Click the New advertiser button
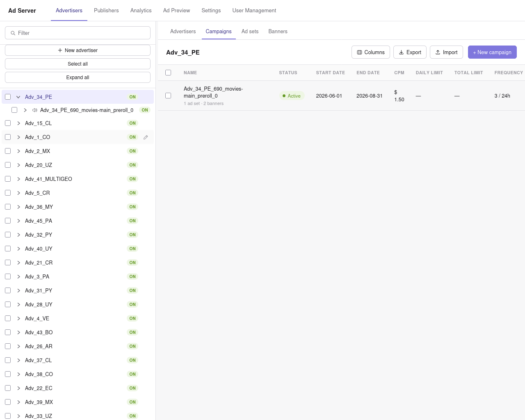Viewport: 525px width, 420px height. pyautogui.click(x=78, y=50)
